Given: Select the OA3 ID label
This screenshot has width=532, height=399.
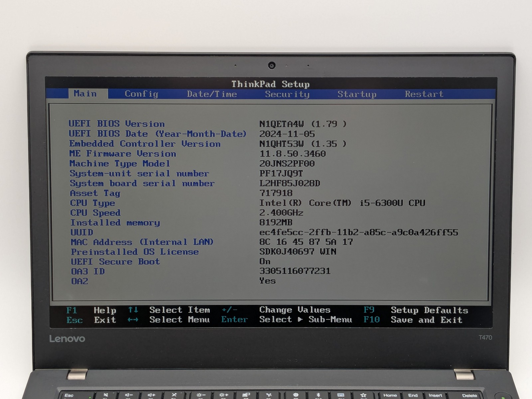Looking at the screenshot, I should (88, 272).
